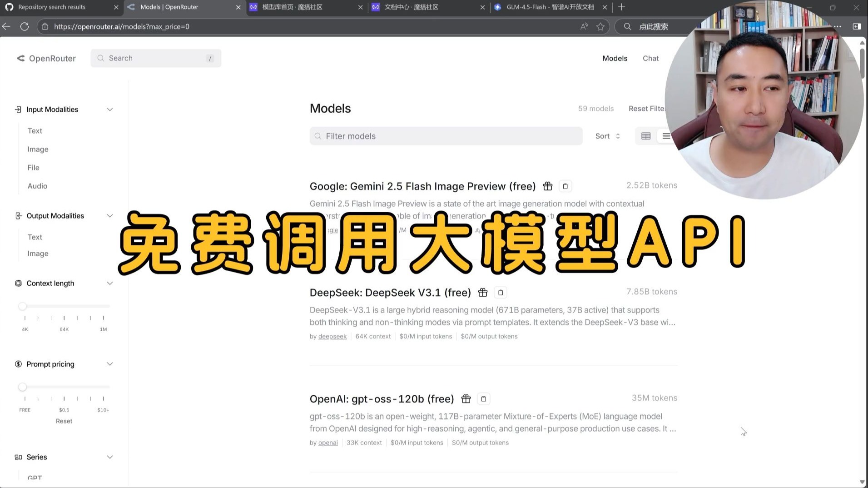Viewport: 868px width, 488px height.
Task: Filter by Audio input modality
Action: 37,186
